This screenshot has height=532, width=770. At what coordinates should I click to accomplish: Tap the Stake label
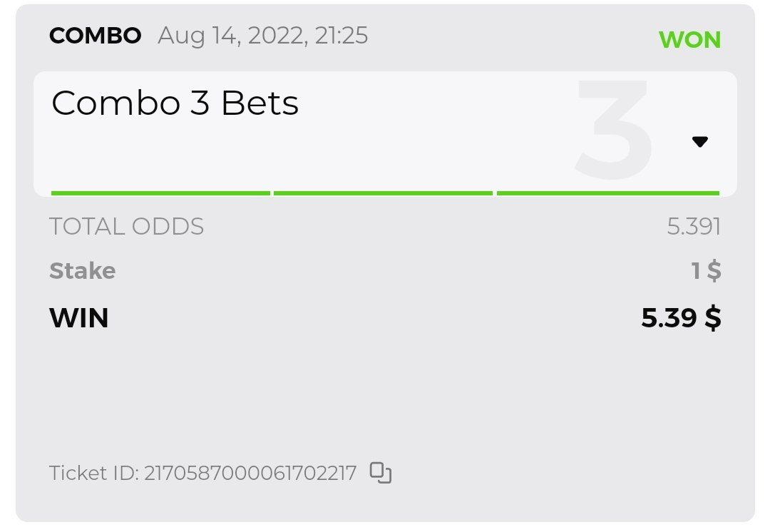[x=83, y=271]
